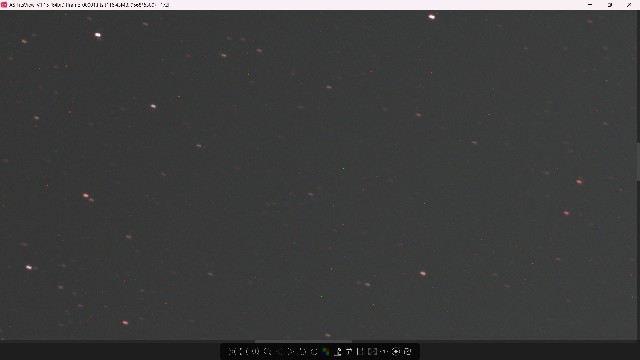The image size is (640, 360).
Task: Go to previous image with left arrow
Action: point(280,351)
